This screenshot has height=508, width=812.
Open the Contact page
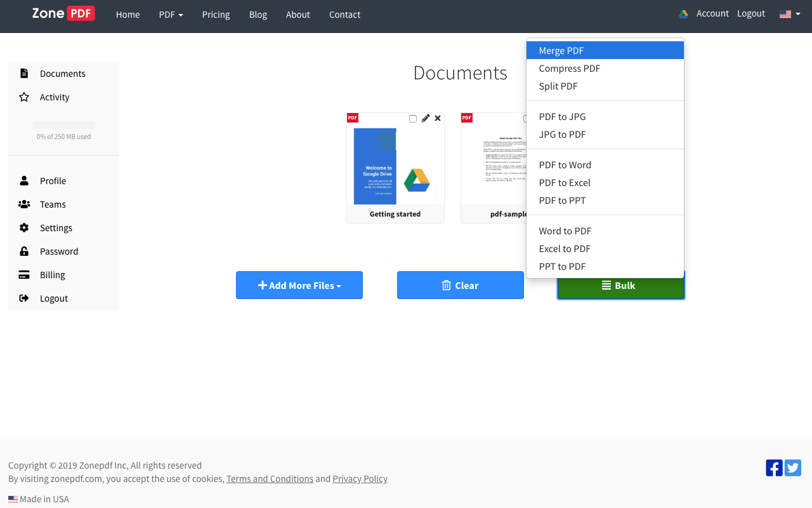[344, 14]
